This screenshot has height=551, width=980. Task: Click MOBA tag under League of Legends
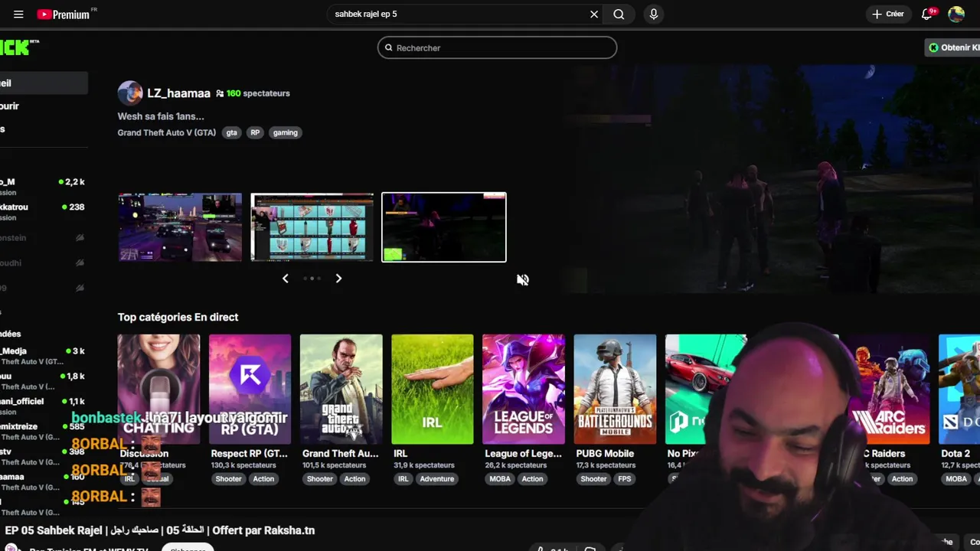click(x=500, y=479)
